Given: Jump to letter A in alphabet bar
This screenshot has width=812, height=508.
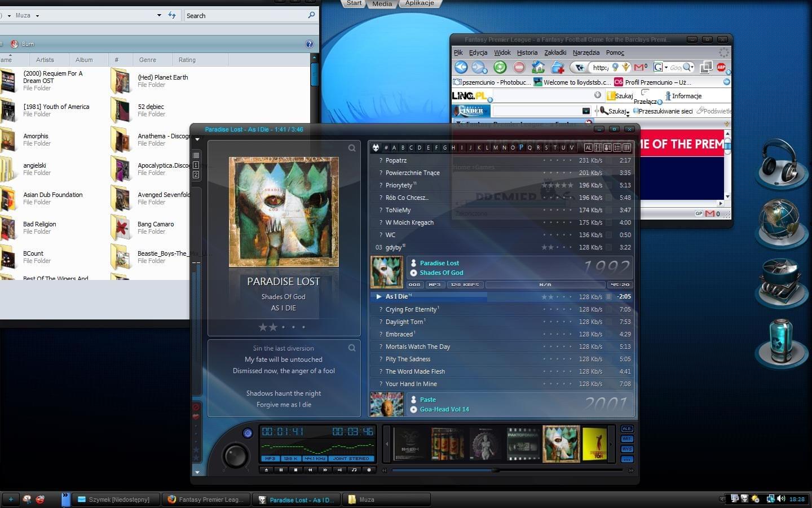Looking at the screenshot, I should click(394, 148).
